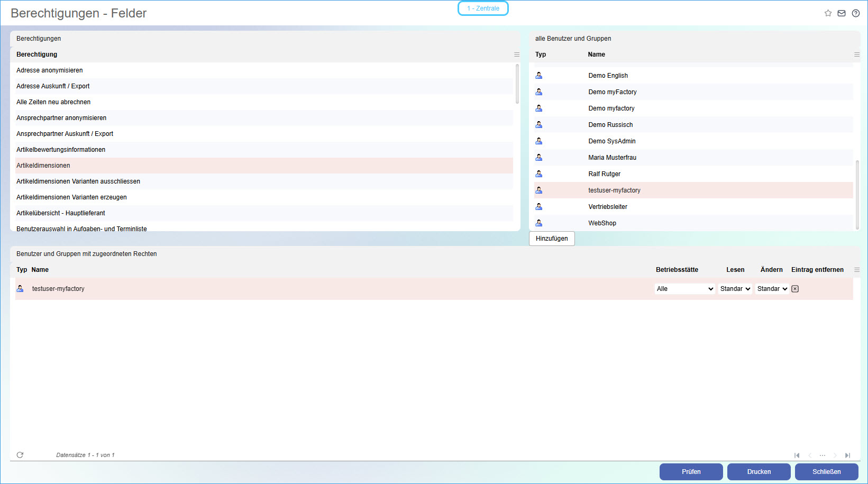Open the Berechtigung column menu icon
This screenshot has width=868, height=484.
coord(517,54)
